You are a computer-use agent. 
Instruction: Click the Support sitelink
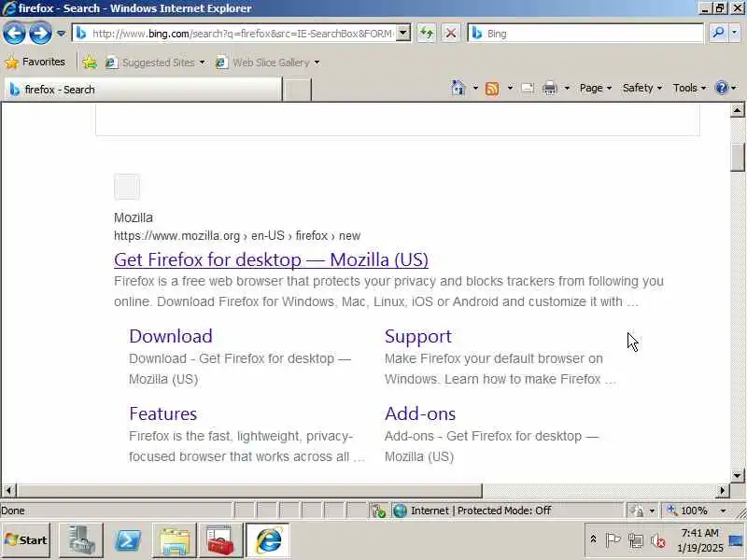pyautogui.click(x=417, y=336)
